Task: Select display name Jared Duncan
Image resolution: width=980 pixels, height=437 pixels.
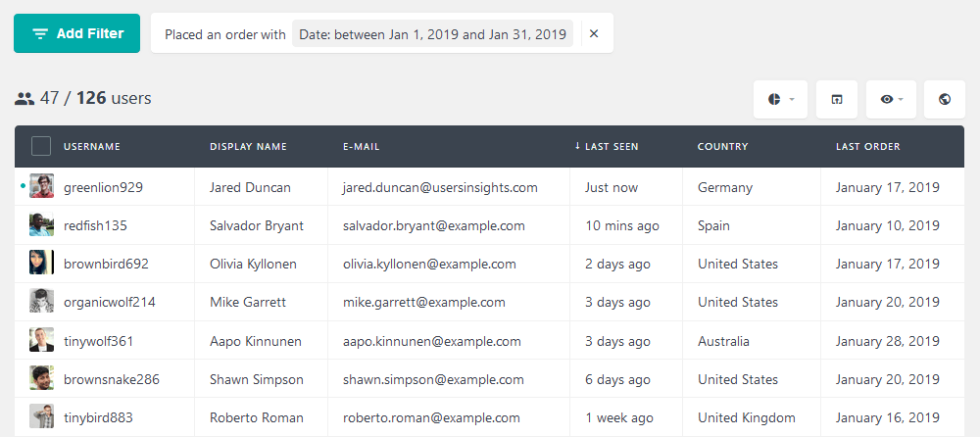Action: (x=250, y=187)
